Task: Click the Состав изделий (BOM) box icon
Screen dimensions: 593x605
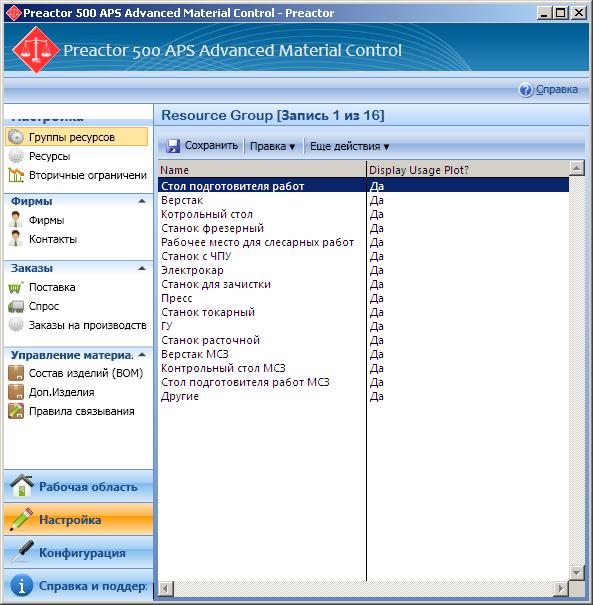Action: point(16,373)
